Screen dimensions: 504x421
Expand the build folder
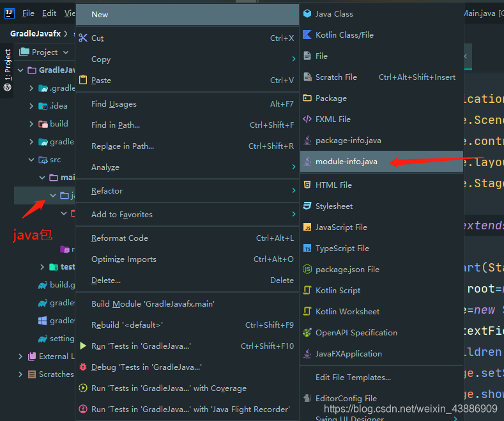(x=31, y=124)
